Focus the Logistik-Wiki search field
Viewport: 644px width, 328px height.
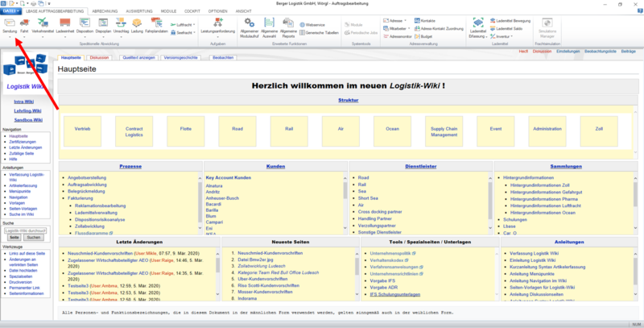point(26,230)
